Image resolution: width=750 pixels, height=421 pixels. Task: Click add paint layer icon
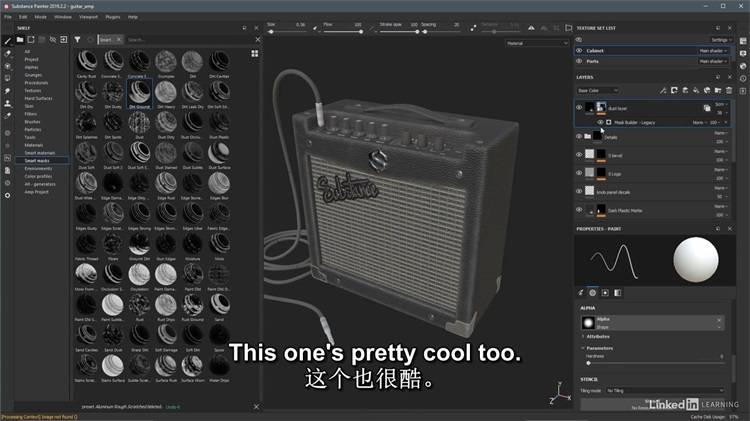(685, 90)
